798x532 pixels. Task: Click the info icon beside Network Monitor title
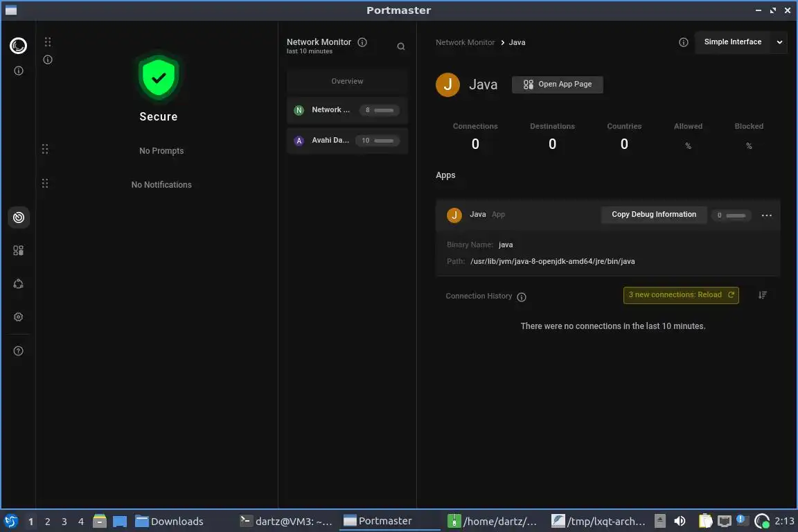362,42
